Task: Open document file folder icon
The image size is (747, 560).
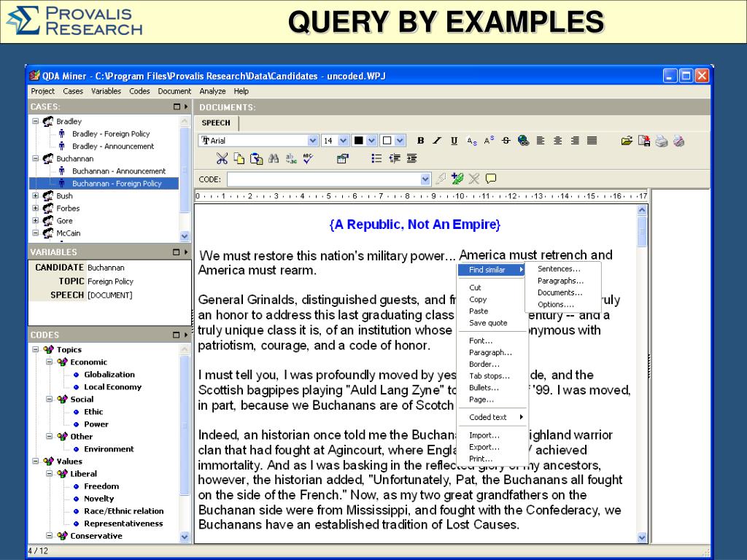Action: coord(627,141)
